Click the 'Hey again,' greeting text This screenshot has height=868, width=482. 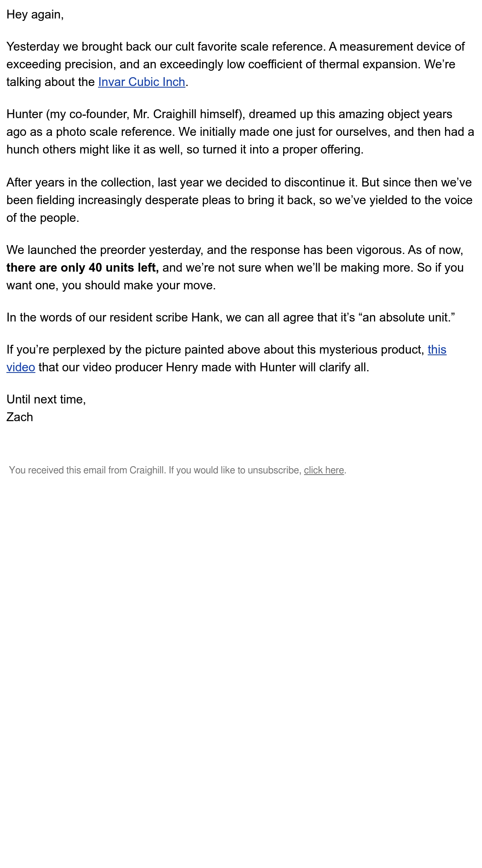(x=35, y=14)
